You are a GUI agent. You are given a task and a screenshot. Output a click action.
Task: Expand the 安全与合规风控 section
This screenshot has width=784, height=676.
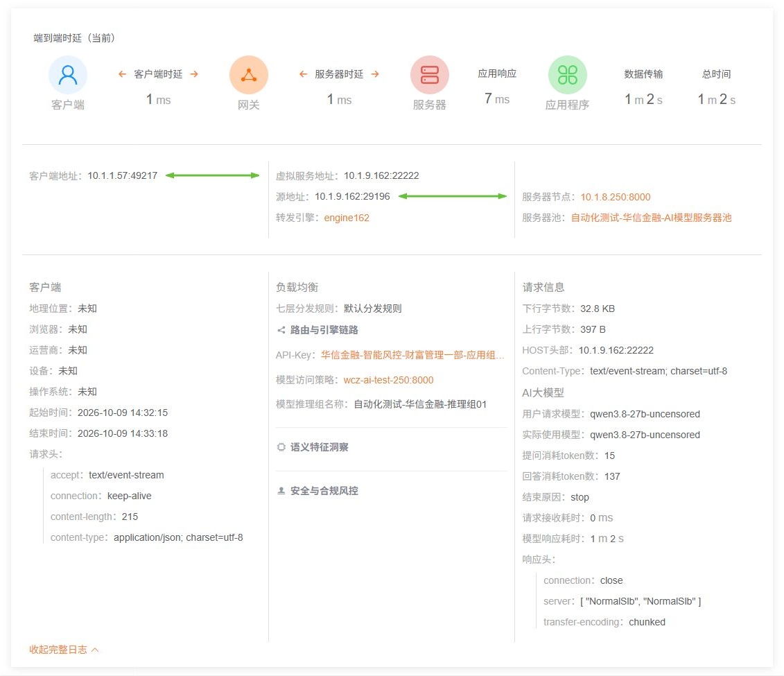[324, 490]
